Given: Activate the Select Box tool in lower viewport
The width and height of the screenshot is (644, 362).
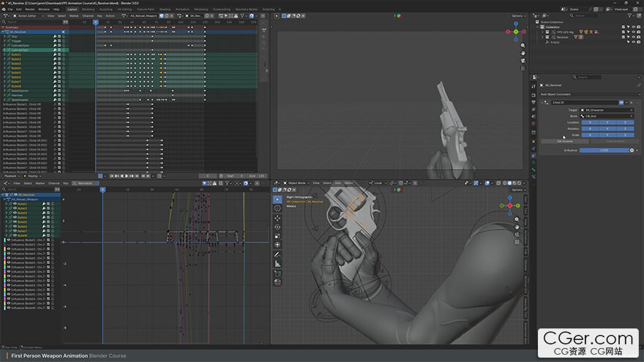Looking at the screenshot, I should point(277,200).
